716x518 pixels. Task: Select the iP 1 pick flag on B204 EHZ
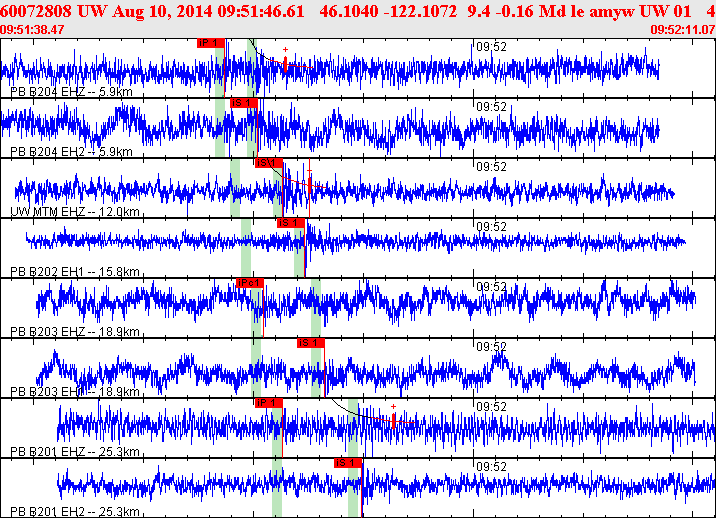pyautogui.click(x=211, y=43)
